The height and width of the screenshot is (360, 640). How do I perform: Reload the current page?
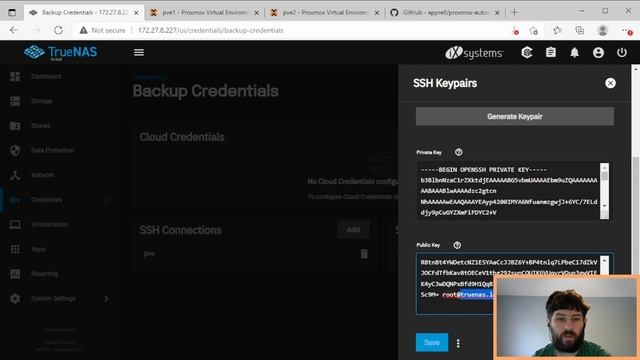[x=58, y=30]
